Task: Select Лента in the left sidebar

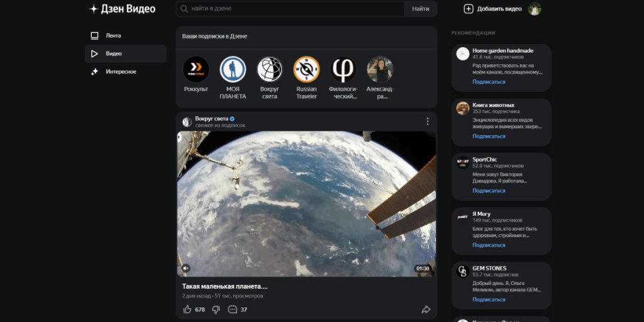Action: coord(113,36)
